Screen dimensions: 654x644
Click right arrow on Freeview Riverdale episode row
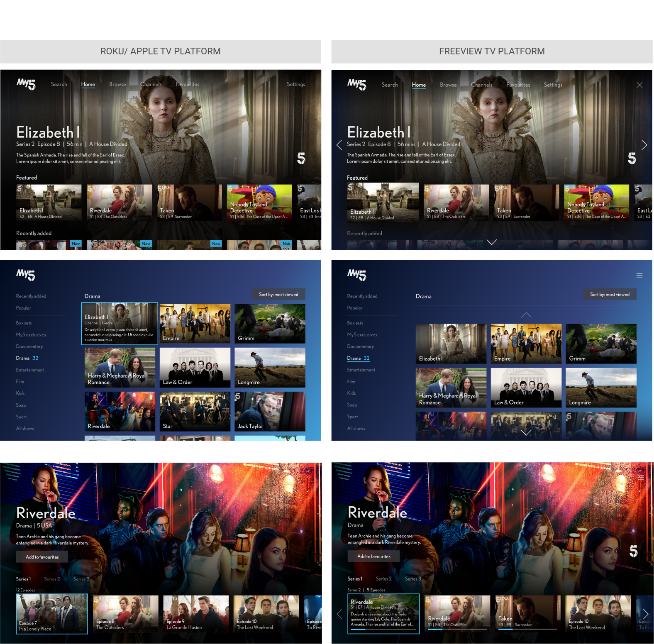[646, 614]
